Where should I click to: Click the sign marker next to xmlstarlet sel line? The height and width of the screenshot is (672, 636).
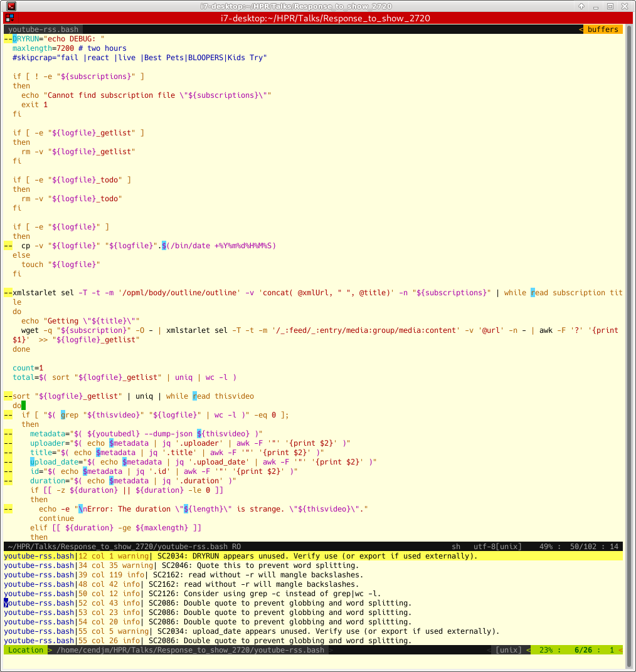8,293
